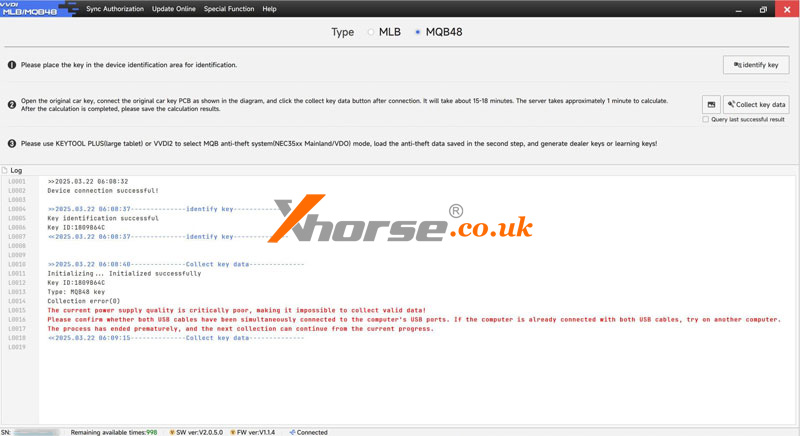Click the diagram image button beside Collect key data
This screenshot has width=800, height=436.
pyautogui.click(x=711, y=104)
